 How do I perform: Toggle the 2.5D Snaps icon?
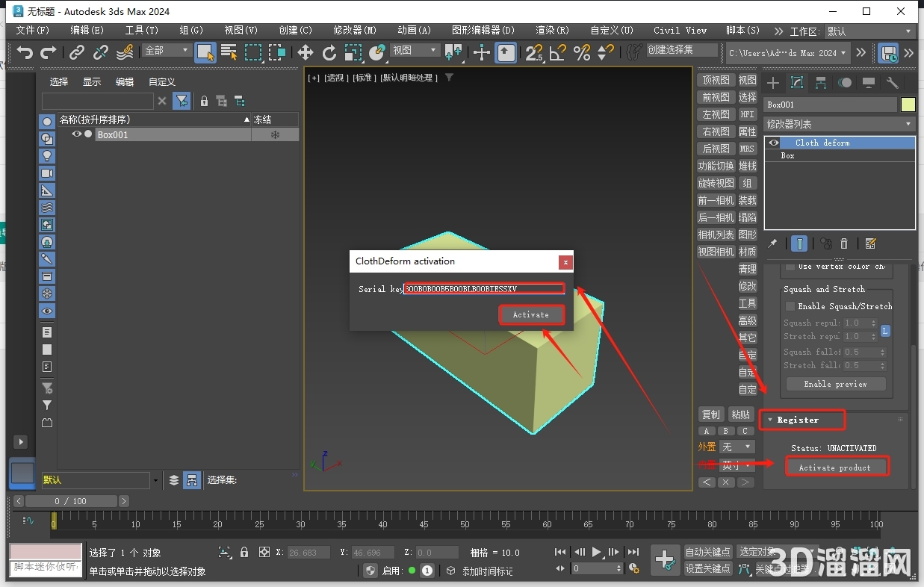(x=534, y=52)
